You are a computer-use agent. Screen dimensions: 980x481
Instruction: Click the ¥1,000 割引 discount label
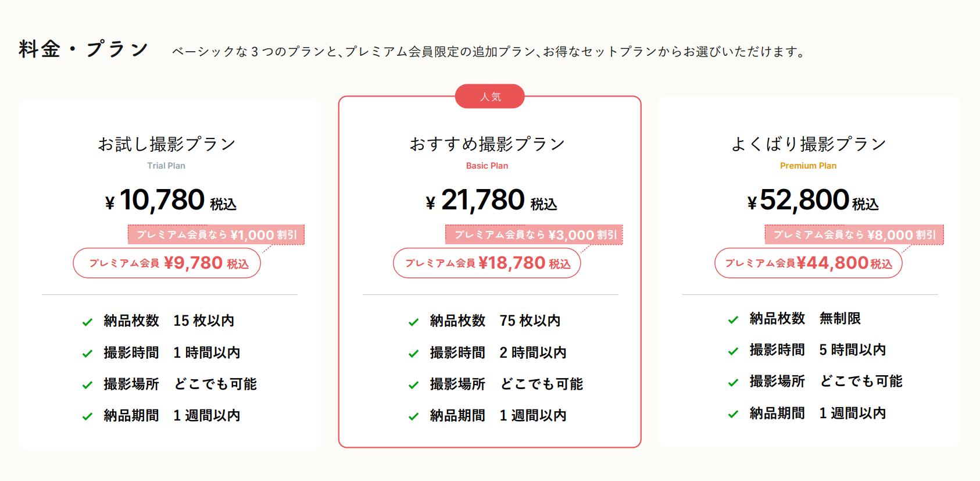pos(216,235)
